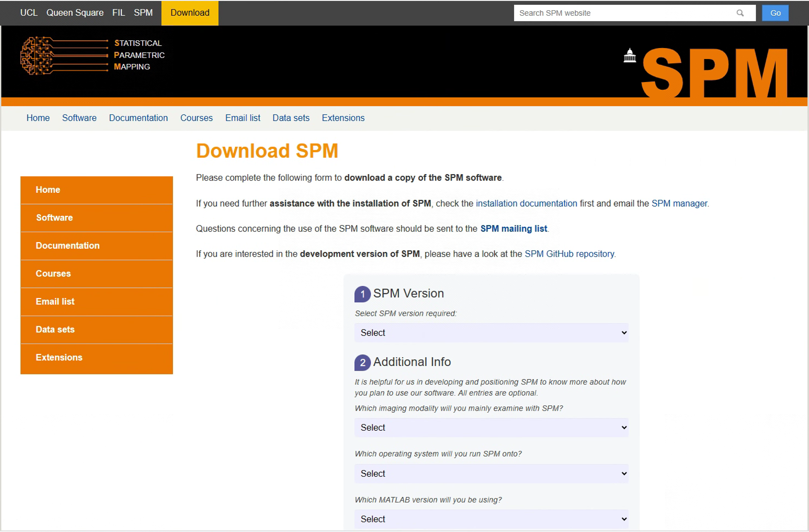Image resolution: width=809 pixels, height=532 pixels.
Task: Open the installation documentation link
Action: tap(526, 203)
